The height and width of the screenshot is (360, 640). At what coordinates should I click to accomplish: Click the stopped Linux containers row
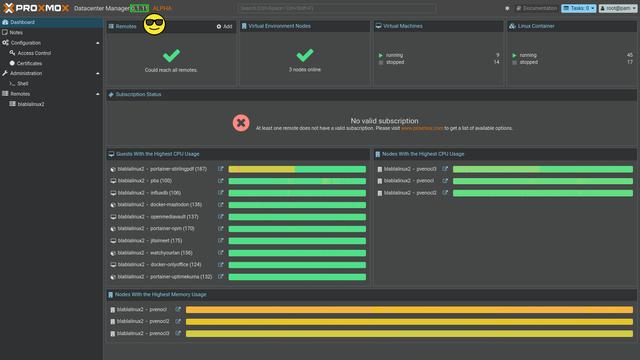(572, 62)
